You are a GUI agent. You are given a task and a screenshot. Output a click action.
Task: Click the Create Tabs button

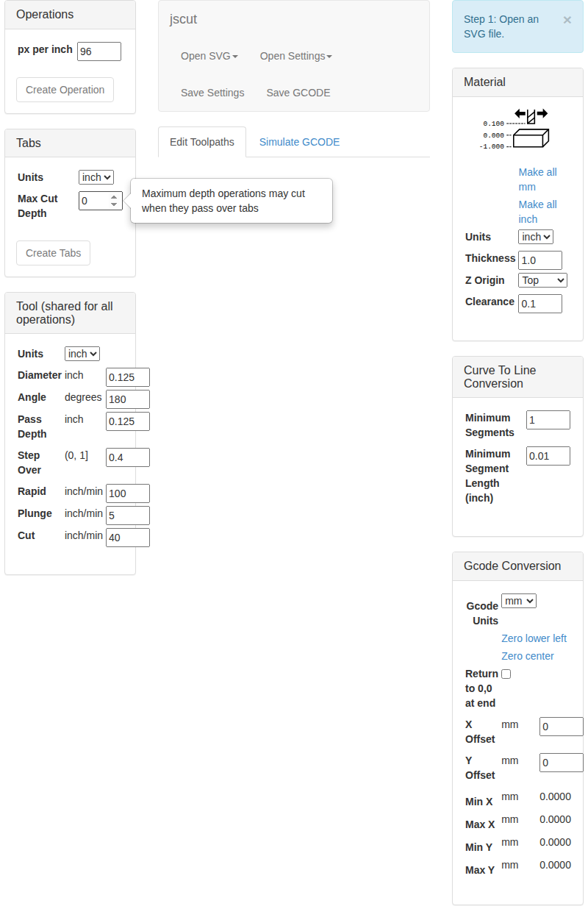click(x=53, y=252)
